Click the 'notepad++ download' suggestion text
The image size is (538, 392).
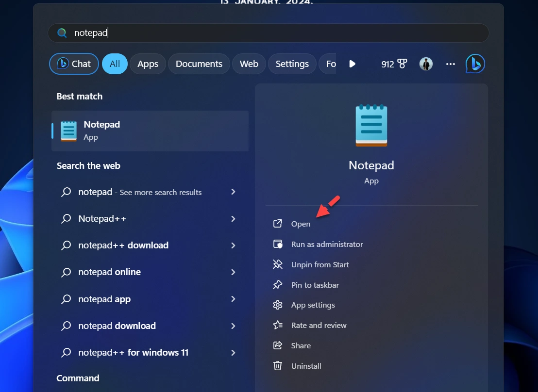click(123, 245)
